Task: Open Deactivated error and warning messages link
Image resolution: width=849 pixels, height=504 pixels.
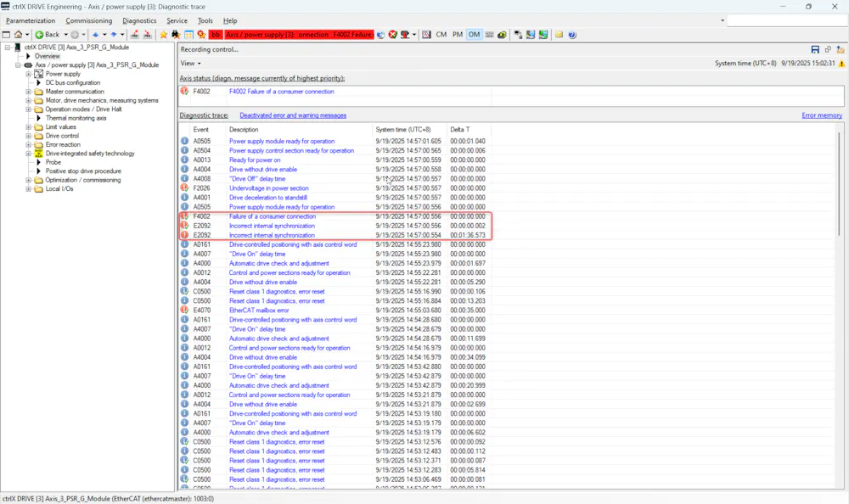Action: point(293,115)
